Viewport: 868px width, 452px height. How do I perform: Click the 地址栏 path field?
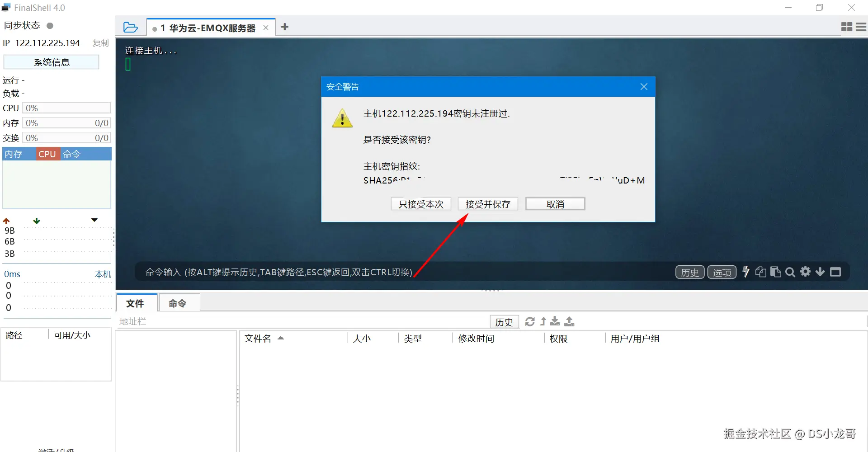pos(303,321)
